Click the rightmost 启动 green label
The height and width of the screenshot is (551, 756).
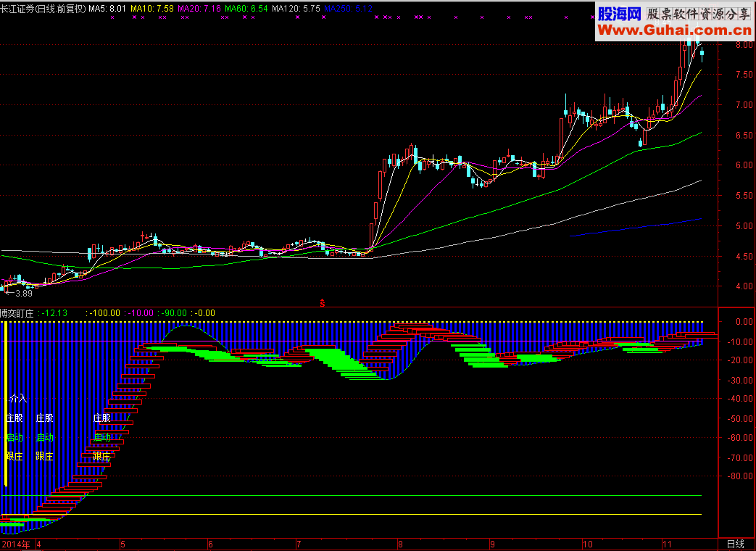pos(101,437)
